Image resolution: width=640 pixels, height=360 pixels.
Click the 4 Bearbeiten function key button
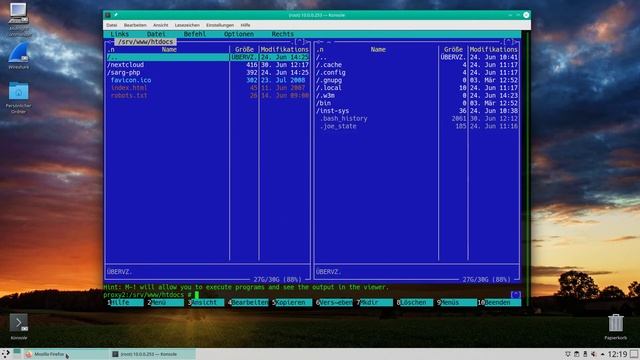click(248, 302)
